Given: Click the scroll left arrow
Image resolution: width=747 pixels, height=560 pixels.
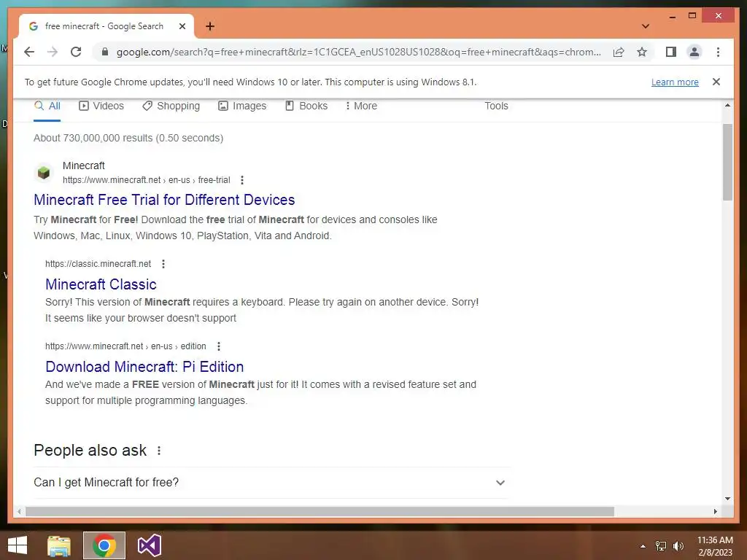Looking at the screenshot, I should tap(19, 511).
